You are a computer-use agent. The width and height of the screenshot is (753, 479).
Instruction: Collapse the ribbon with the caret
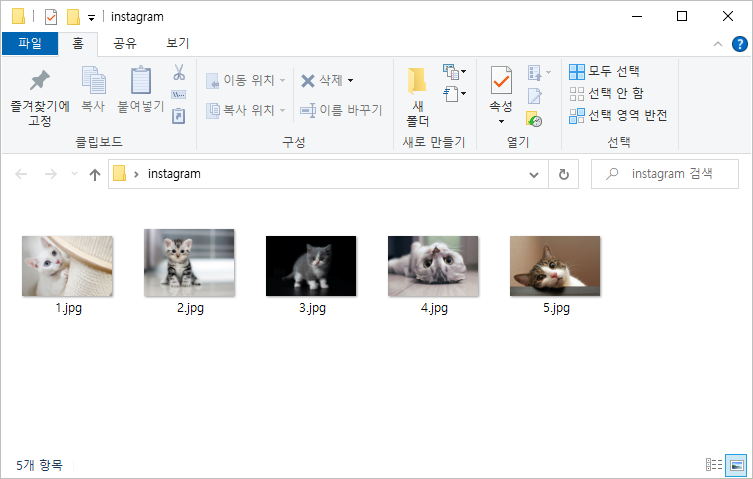pos(717,44)
